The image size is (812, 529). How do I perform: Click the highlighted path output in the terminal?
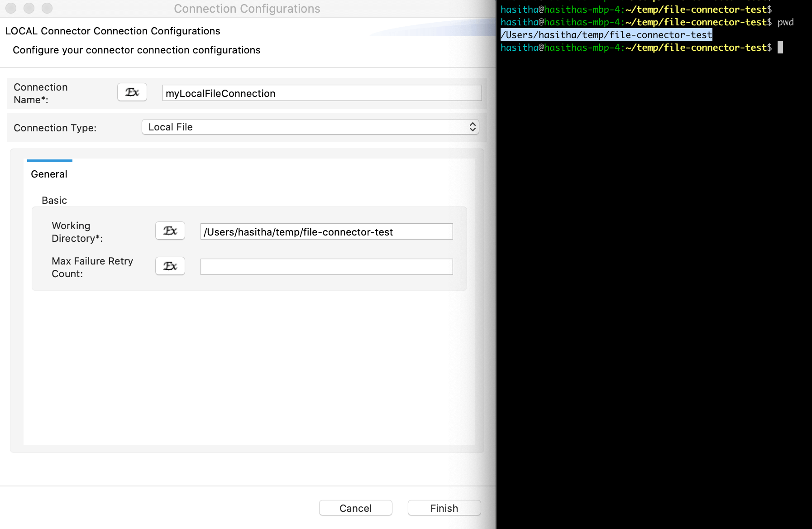(607, 35)
